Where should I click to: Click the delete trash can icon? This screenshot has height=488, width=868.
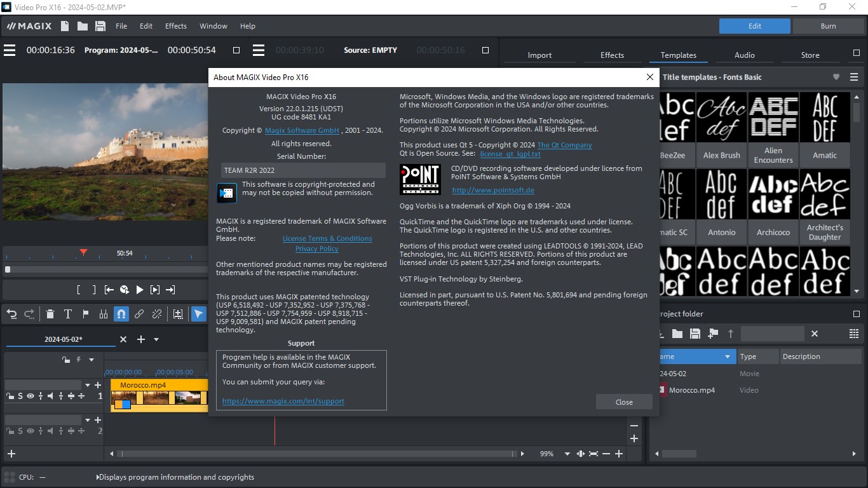tap(50, 314)
